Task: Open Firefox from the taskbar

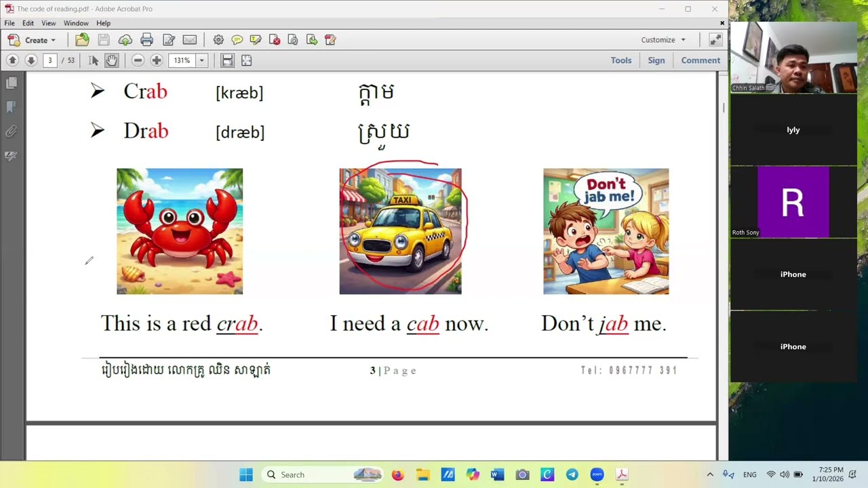Action: 397,474
